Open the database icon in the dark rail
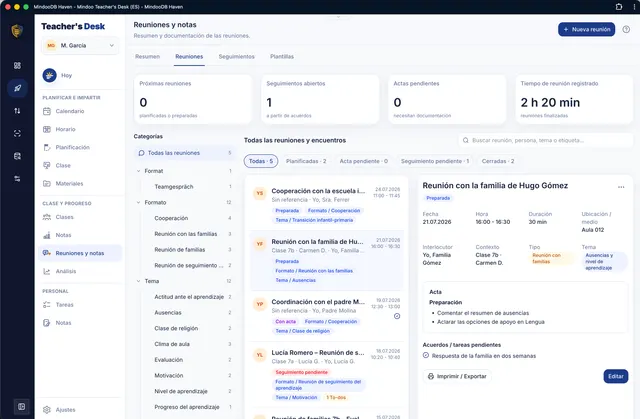The image size is (640, 419). pos(17,156)
